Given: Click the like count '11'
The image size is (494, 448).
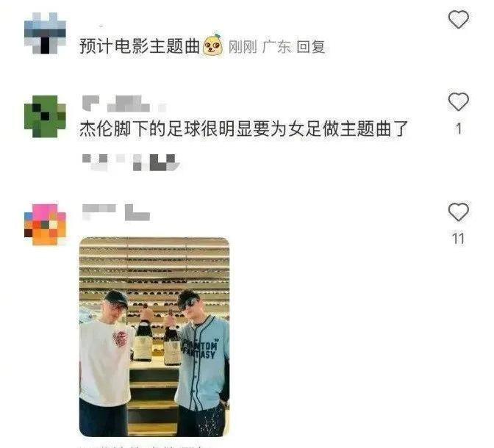Looking at the screenshot, I should [459, 239].
